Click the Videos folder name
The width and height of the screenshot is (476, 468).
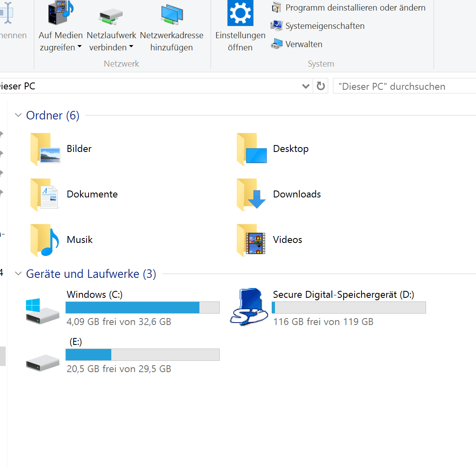coord(288,240)
